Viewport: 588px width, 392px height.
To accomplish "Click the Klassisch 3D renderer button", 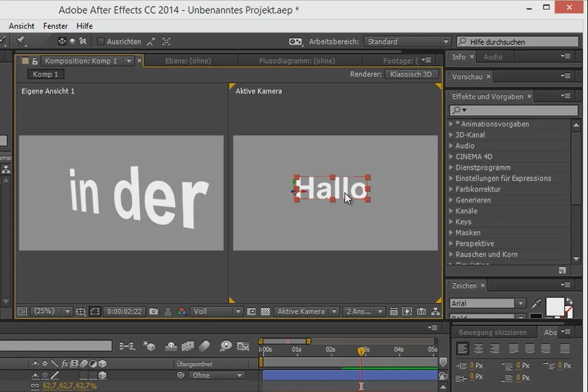I will pos(411,74).
